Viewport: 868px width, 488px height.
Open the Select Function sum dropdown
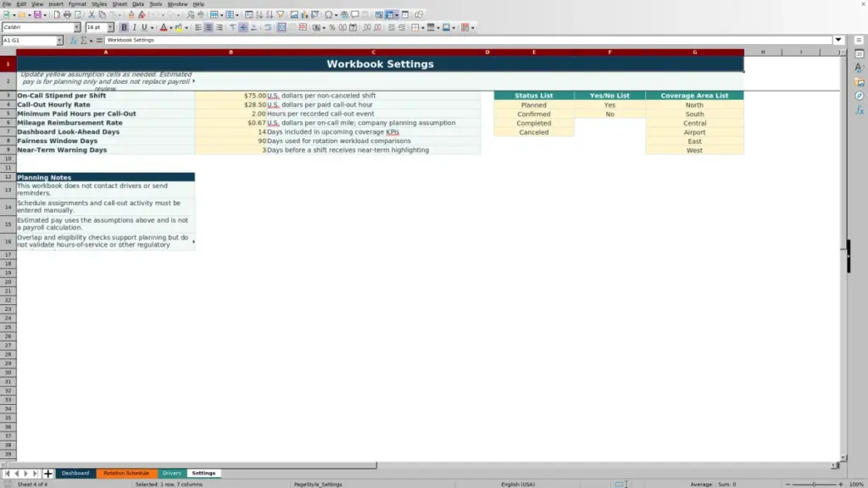(x=91, y=41)
